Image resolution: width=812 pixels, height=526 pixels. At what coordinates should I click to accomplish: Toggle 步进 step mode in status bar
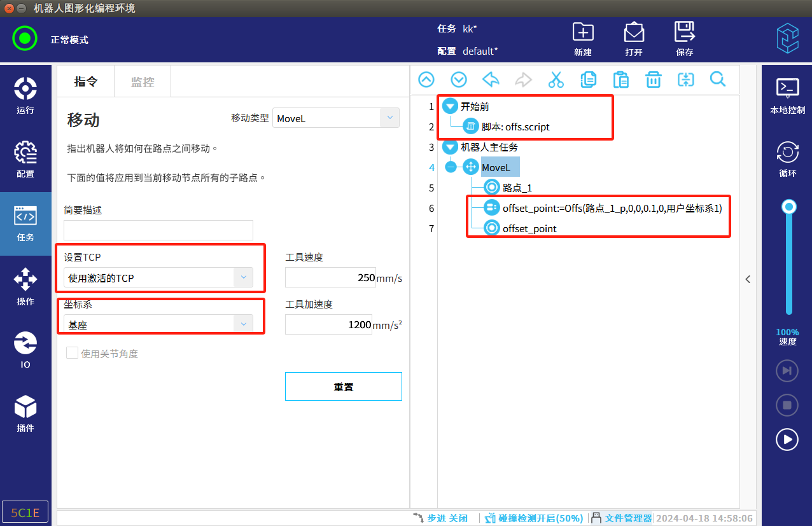[440, 518]
